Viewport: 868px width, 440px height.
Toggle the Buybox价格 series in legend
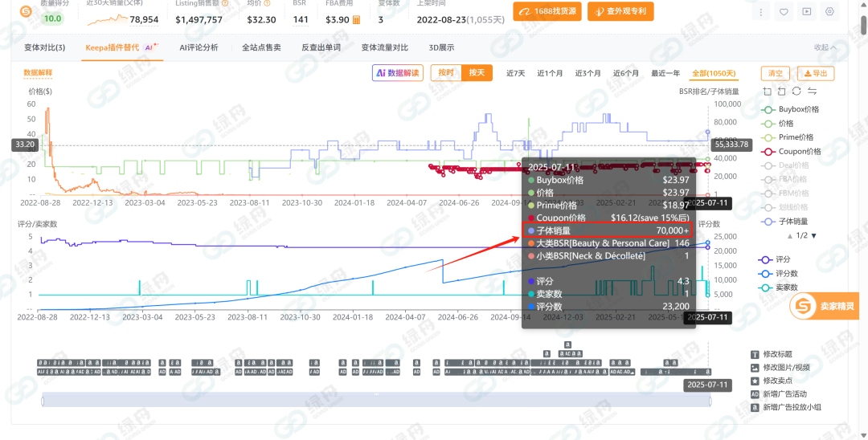tap(791, 109)
